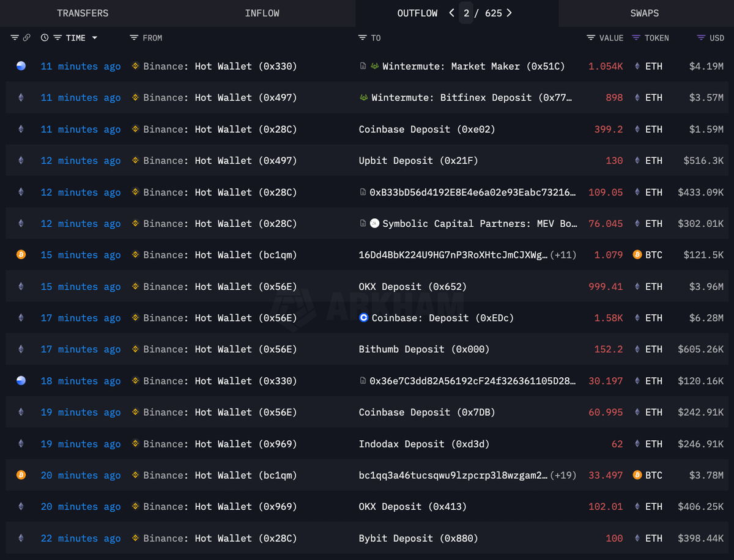Viewport: 734px width, 560px height.
Task: Click BTC token icon in the $121.5K row
Action: click(637, 255)
